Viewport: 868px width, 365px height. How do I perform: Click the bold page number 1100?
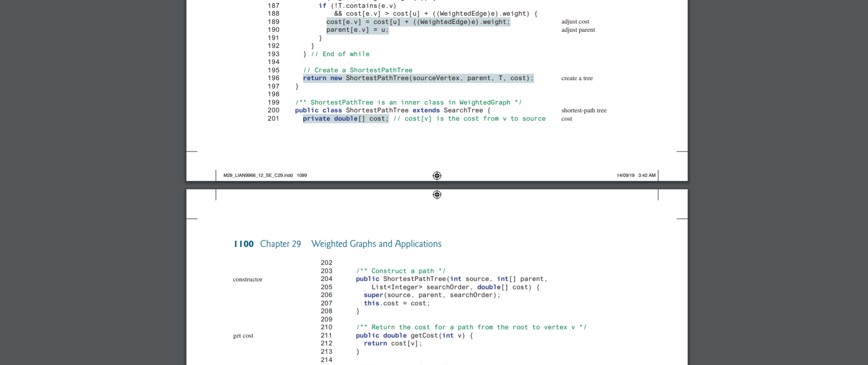click(243, 244)
